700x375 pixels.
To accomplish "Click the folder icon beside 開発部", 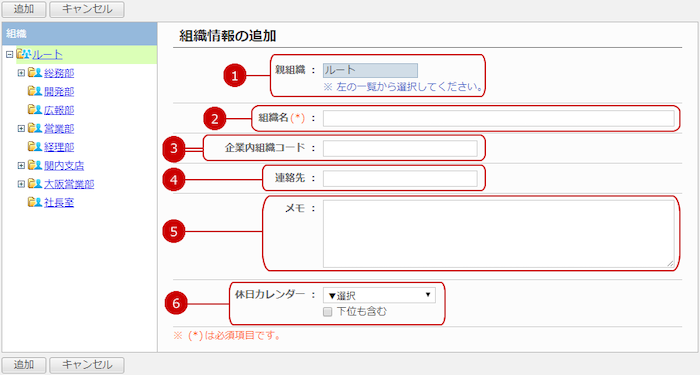I will pyautogui.click(x=35, y=91).
